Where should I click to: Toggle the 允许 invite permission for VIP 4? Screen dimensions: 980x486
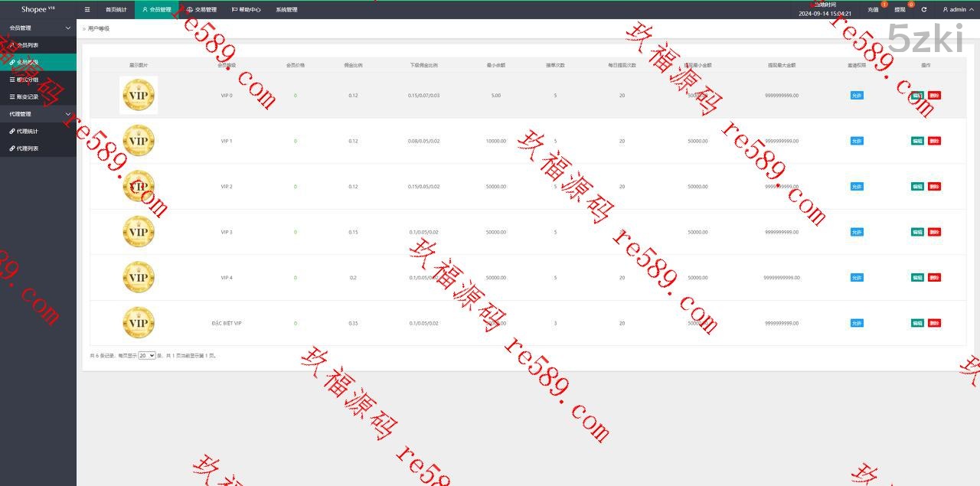(x=857, y=278)
